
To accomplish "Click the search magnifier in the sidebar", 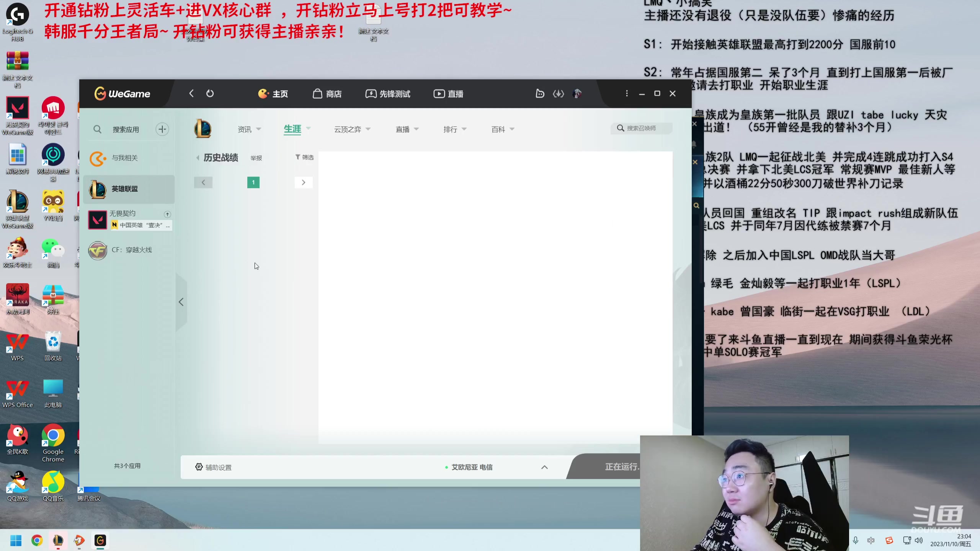I will pyautogui.click(x=98, y=129).
